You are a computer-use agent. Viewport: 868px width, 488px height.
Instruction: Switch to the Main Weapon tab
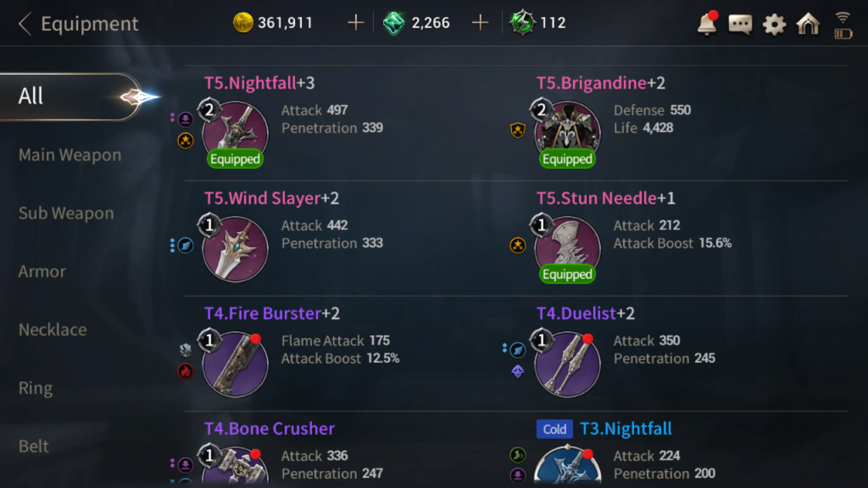(70, 155)
